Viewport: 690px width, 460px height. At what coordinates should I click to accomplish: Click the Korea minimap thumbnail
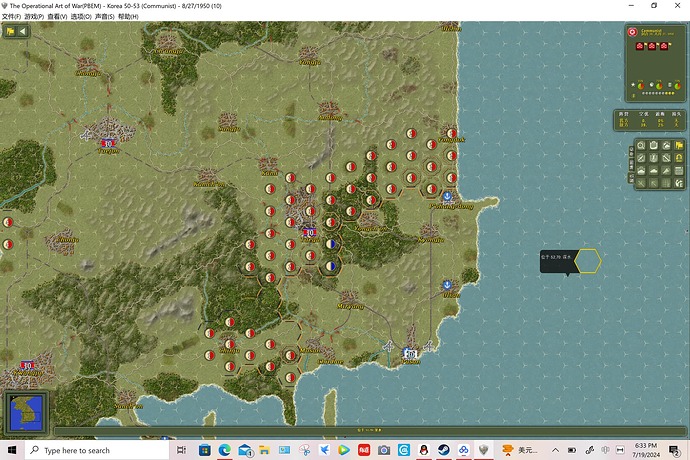click(22, 410)
